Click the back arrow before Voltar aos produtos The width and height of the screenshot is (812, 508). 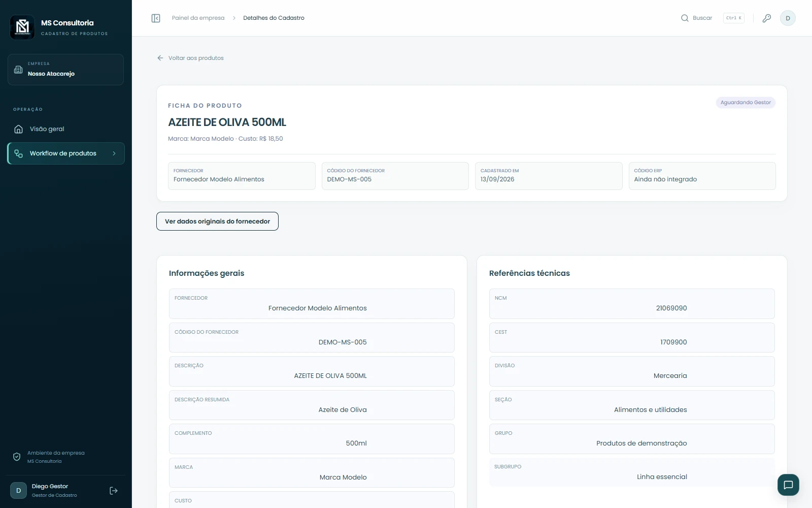(160, 58)
